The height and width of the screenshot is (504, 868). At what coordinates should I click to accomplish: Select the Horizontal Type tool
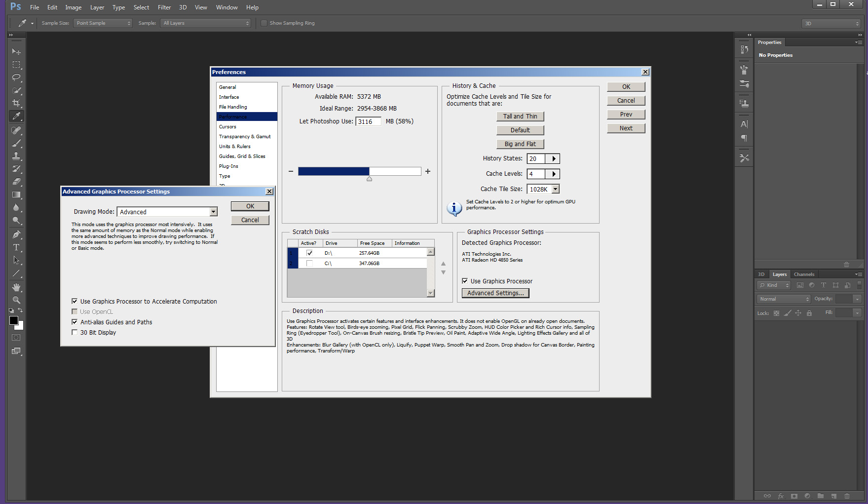tap(16, 247)
